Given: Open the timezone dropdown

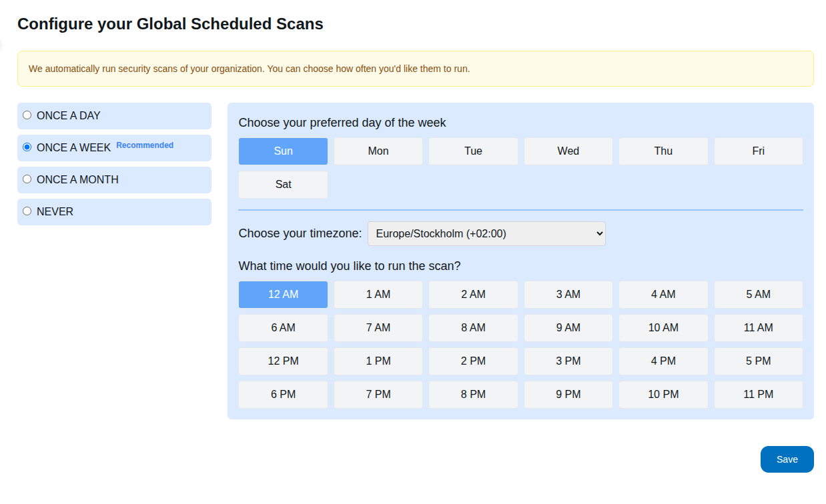Looking at the screenshot, I should pyautogui.click(x=486, y=233).
